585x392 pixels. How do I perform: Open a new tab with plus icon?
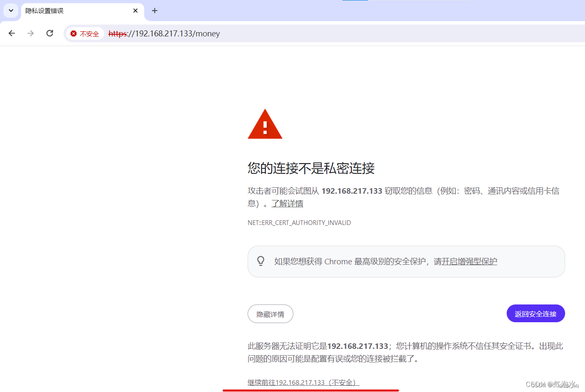pos(155,11)
